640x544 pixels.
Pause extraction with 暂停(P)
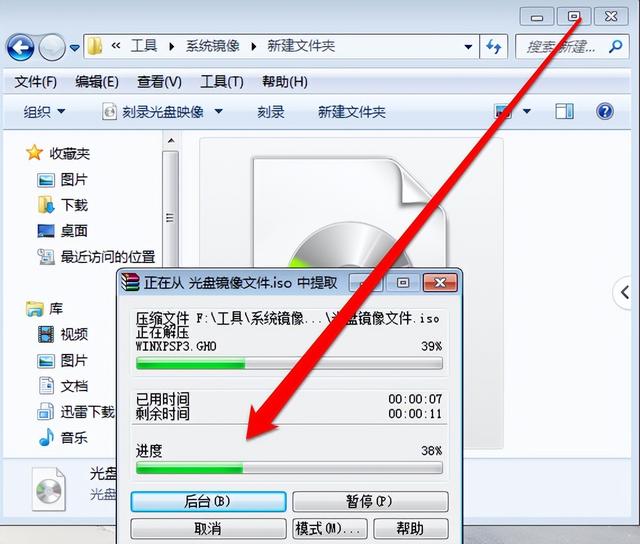[370, 502]
